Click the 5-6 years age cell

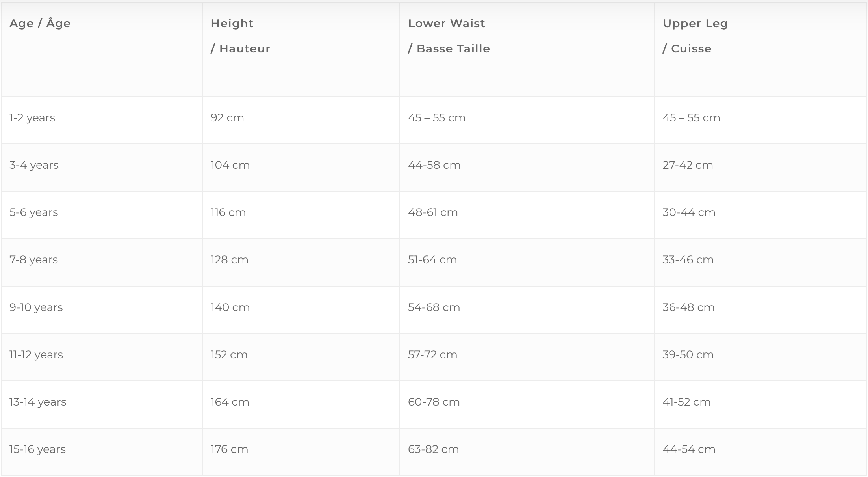click(33, 212)
